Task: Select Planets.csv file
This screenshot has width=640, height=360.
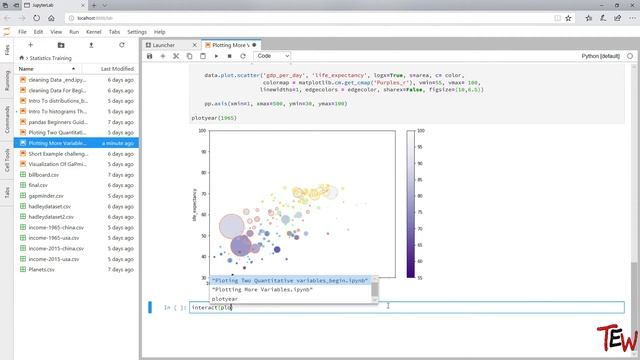Action: (x=76, y=269)
